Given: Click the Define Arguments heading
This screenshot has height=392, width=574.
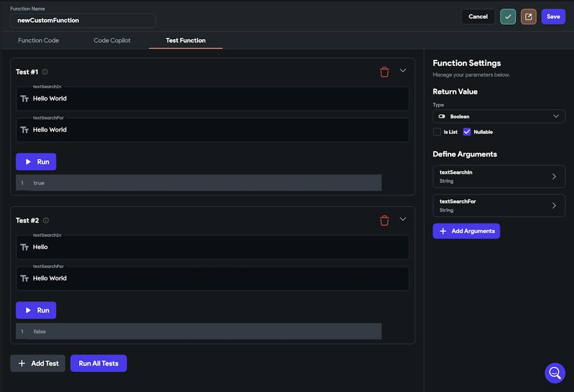Looking at the screenshot, I should click(464, 154).
